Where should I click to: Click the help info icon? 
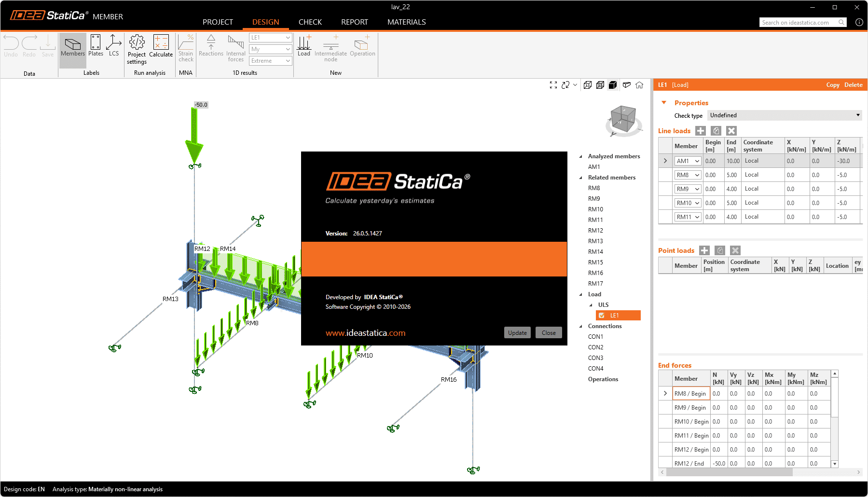[859, 22]
